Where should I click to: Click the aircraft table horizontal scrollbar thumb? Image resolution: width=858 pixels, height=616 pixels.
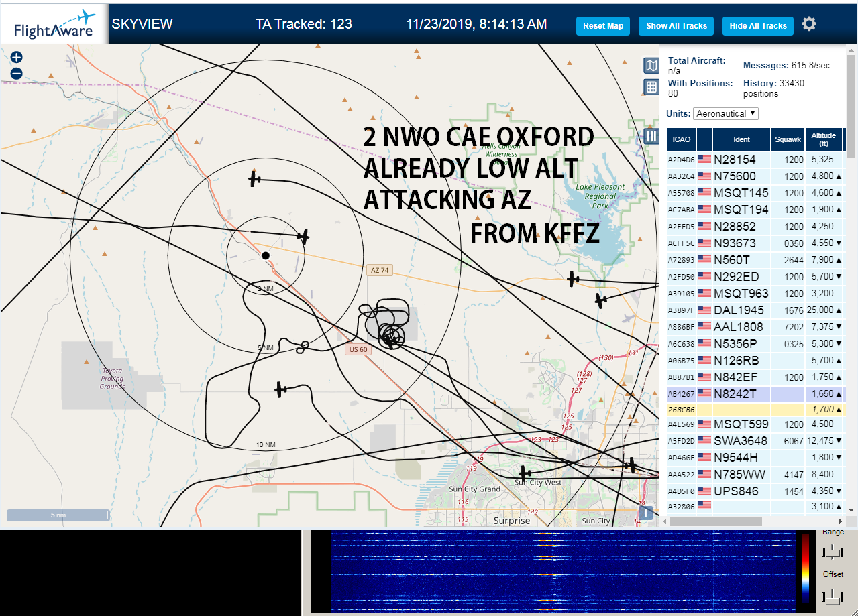point(716,521)
